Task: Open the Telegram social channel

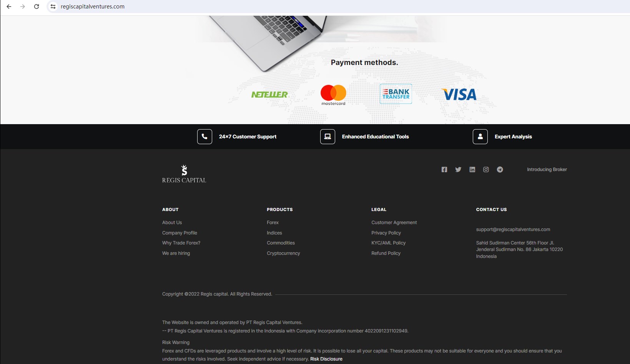Action: coord(500,170)
